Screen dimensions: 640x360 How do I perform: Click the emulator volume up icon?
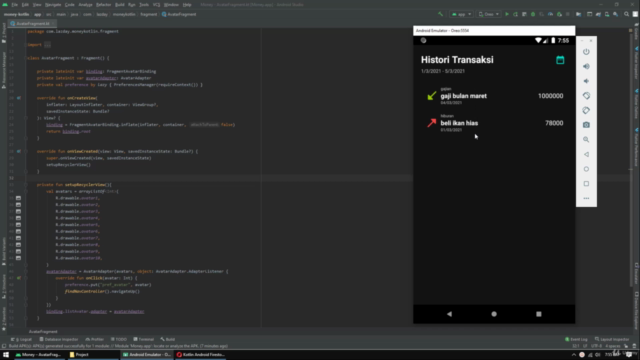click(586, 67)
